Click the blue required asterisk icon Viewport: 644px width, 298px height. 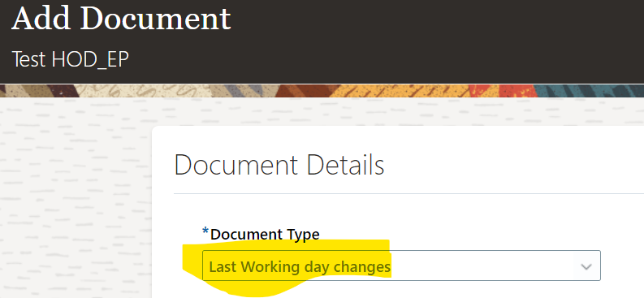(x=205, y=232)
